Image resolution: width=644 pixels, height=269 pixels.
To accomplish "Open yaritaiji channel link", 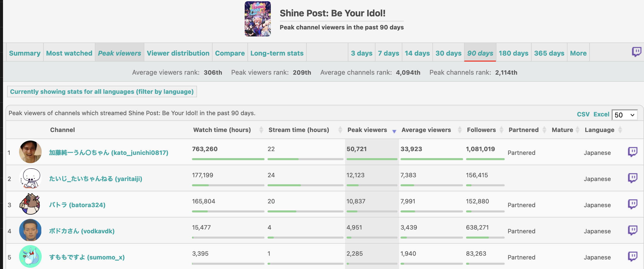I will [x=96, y=179].
